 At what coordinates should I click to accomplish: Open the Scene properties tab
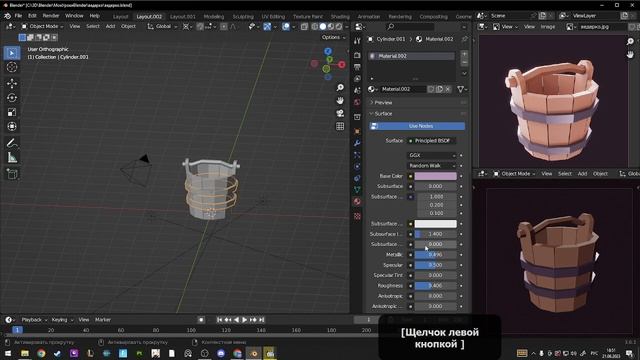[x=357, y=91]
